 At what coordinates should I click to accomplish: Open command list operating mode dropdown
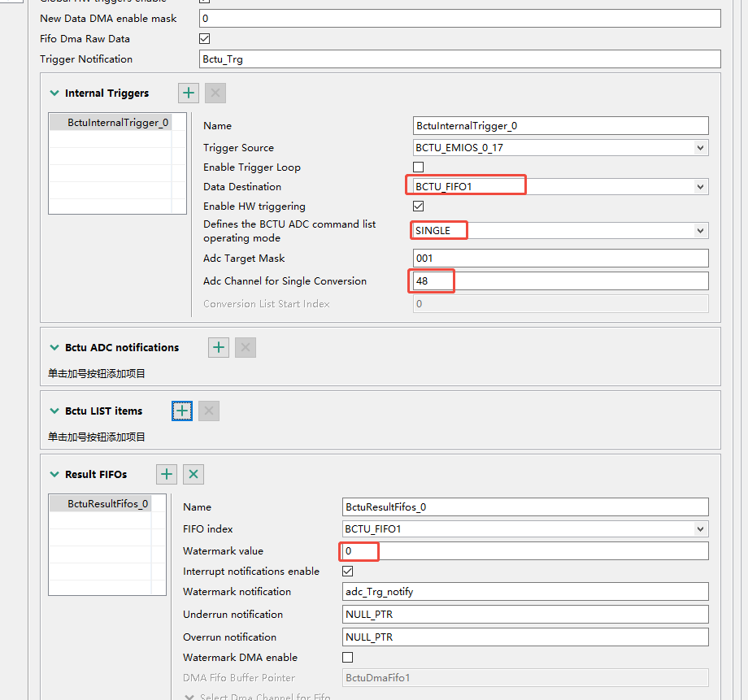[x=700, y=231]
